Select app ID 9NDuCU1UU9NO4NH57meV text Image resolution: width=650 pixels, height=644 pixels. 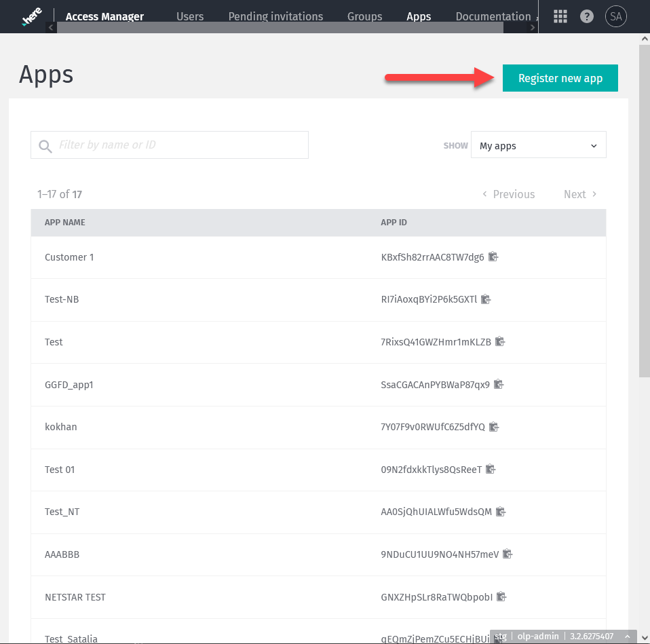point(440,554)
